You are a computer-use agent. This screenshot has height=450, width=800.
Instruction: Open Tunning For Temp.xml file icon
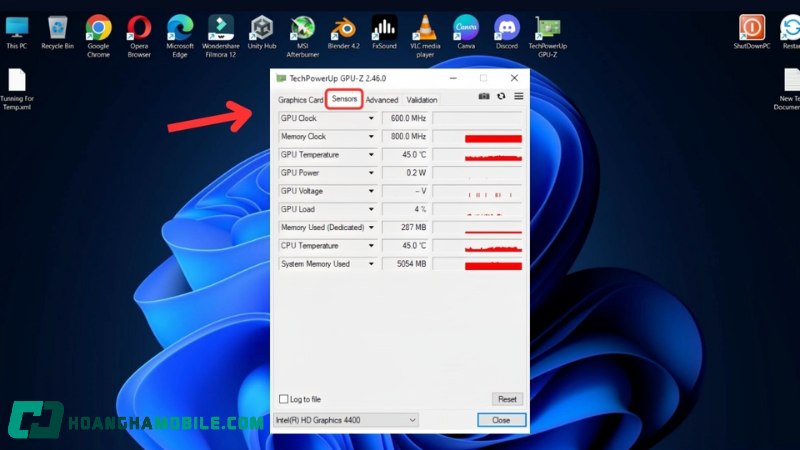click(x=17, y=89)
